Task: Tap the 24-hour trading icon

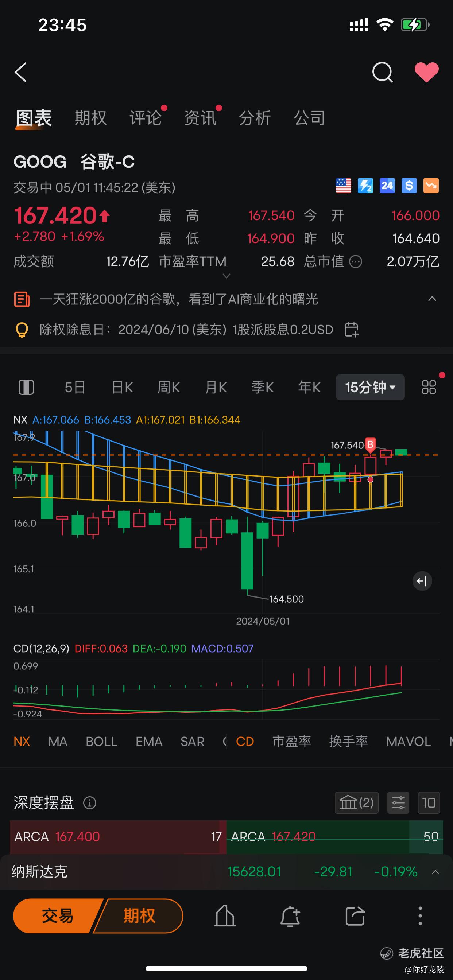Action: (387, 186)
